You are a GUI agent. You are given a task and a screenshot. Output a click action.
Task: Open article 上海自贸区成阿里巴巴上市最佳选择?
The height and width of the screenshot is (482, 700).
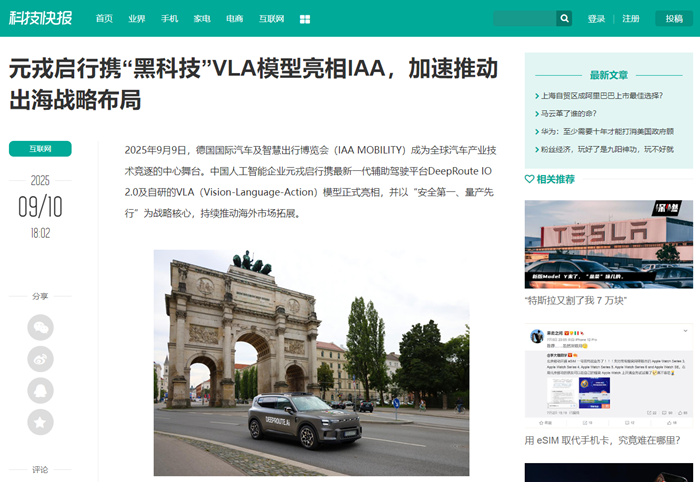click(602, 96)
